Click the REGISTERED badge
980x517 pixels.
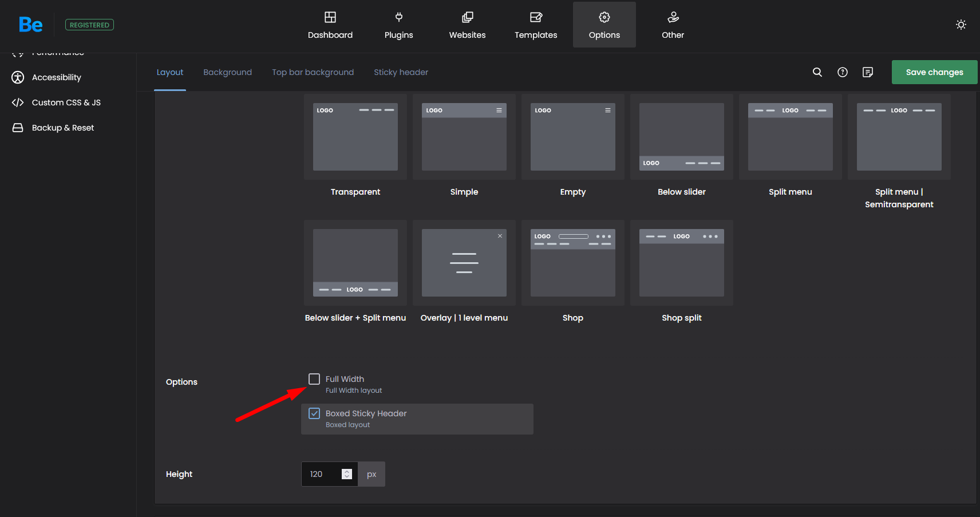coord(89,25)
